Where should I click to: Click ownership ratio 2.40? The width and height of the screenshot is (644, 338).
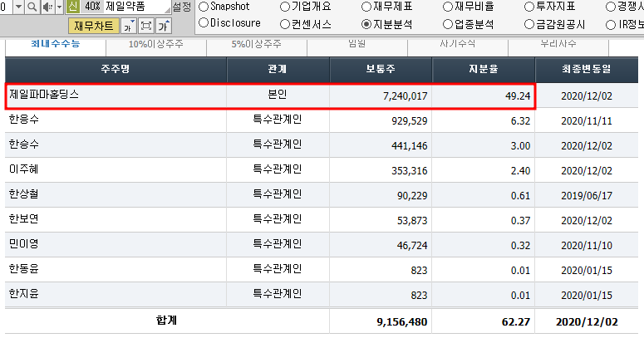pyautogui.click(x=520, y=171)
